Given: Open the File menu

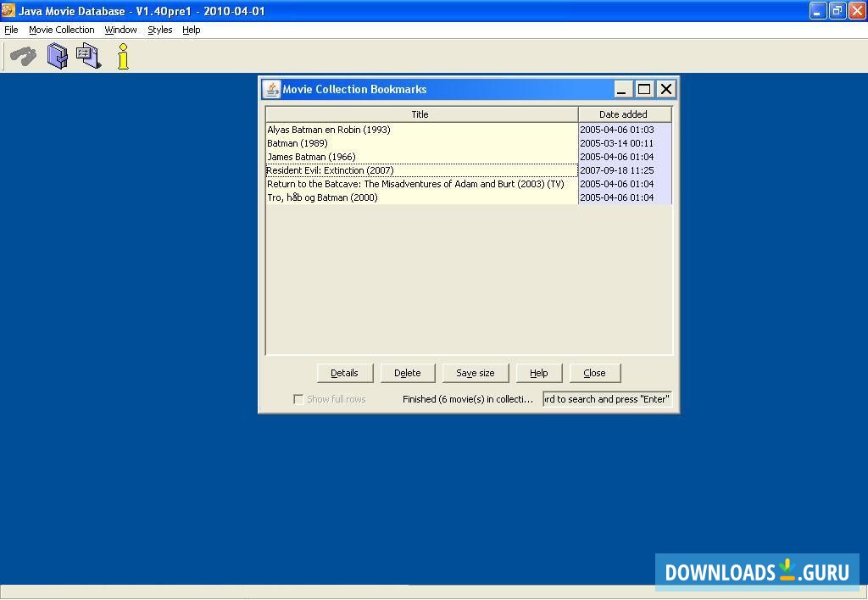Looking at the screenshot, I should coord(11,29).
